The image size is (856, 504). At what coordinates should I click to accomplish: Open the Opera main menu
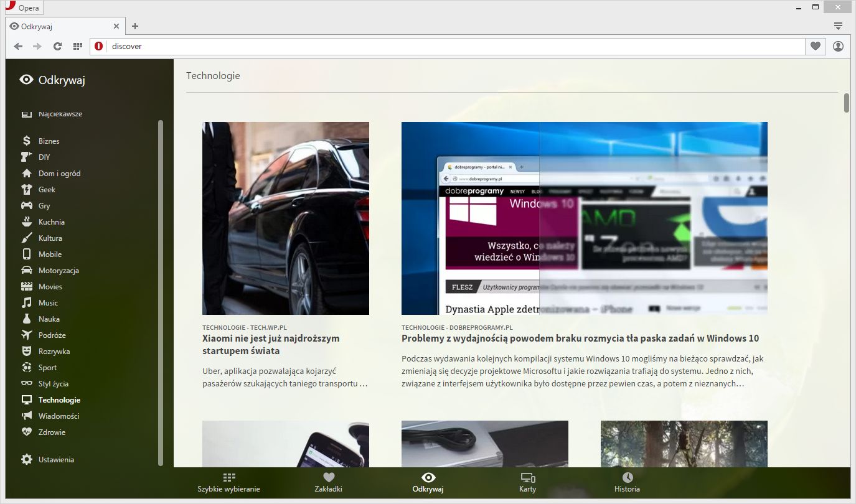tap(23, 7)
